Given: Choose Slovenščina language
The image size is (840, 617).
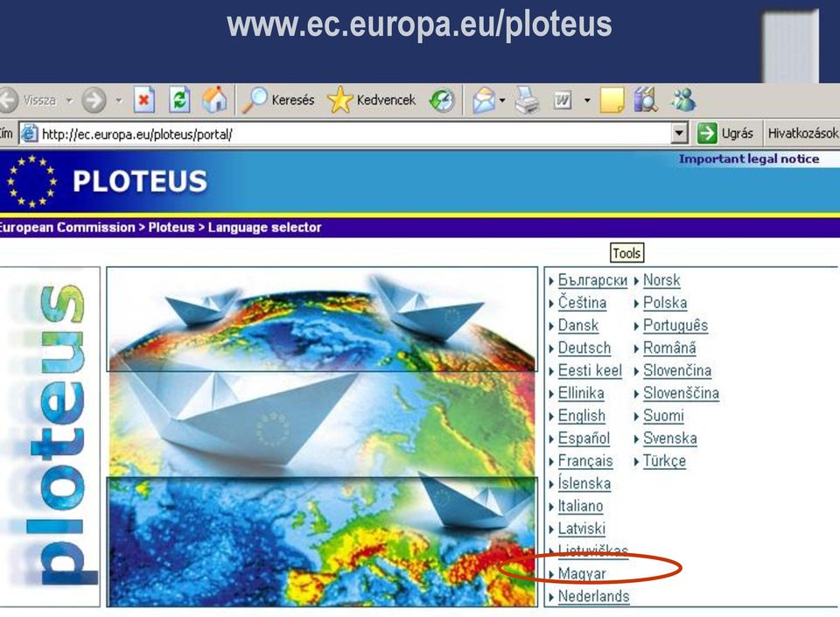Looking at the screenshot, I should (681, 393).
